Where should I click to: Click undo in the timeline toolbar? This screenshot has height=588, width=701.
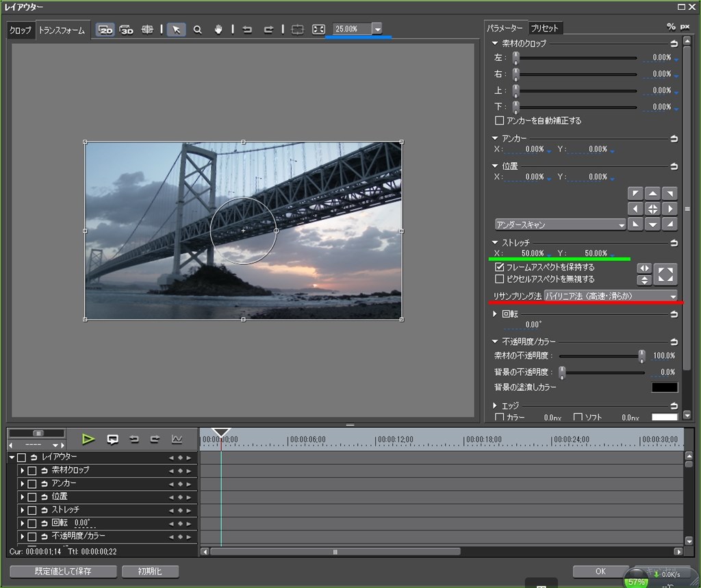[x=134, y=439]
